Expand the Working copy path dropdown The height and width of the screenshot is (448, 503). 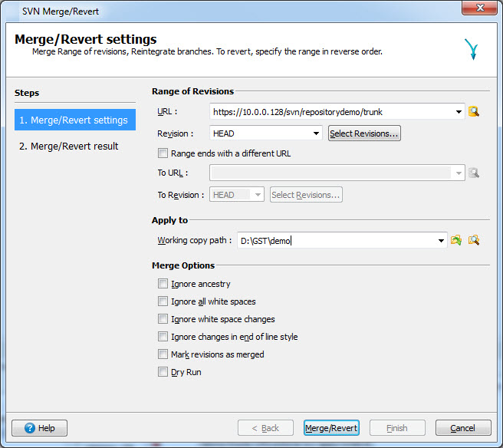pyautogui.click(x=441, y=241)
